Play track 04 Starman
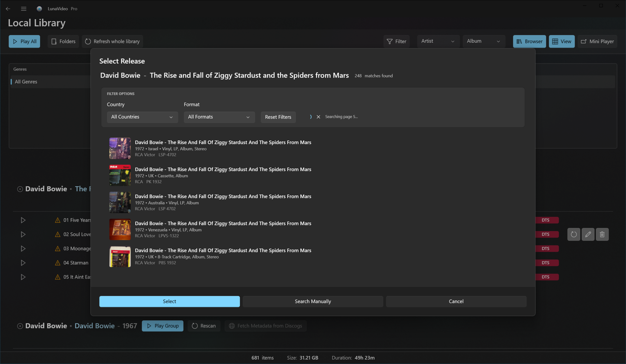Viewport: 626px width, 364px height. 23,263
